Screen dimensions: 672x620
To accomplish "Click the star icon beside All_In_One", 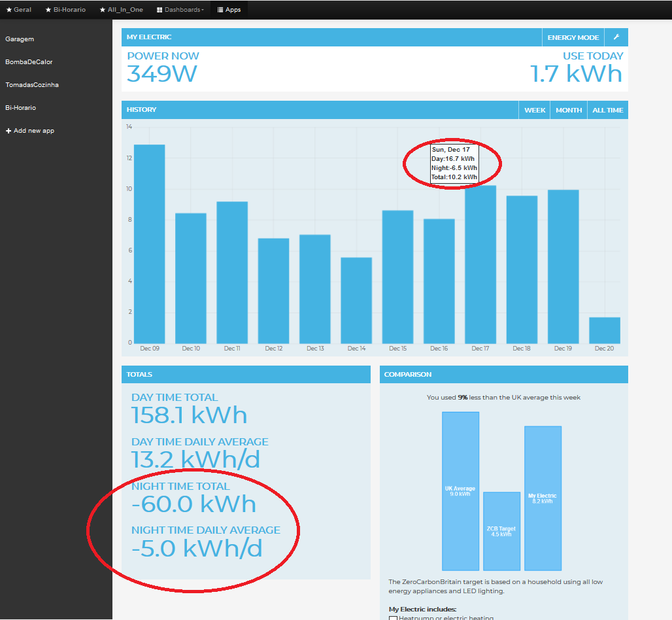I will coord(102,10).
